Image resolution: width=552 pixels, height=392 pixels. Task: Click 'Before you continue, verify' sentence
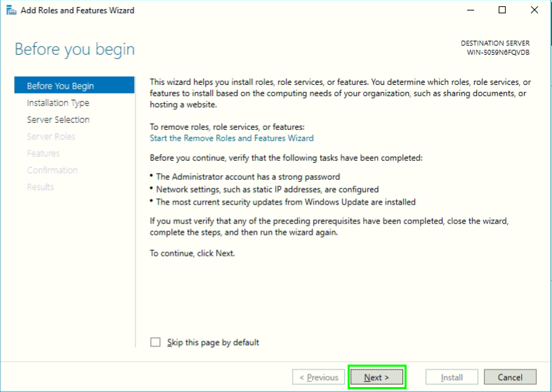(x=286, y=158)
